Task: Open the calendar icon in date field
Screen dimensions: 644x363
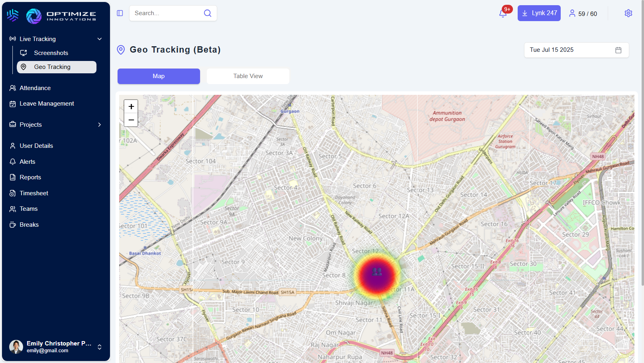Action: 618,50
